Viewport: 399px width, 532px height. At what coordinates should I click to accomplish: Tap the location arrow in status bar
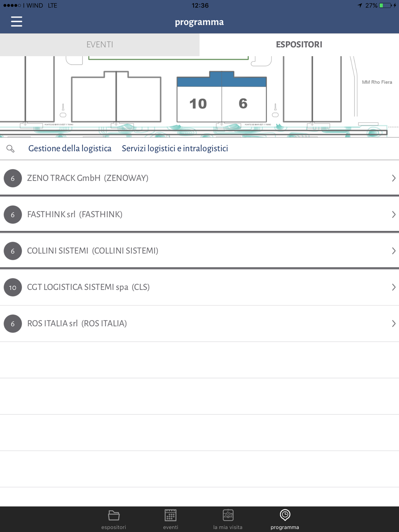(x=360, y=6)
